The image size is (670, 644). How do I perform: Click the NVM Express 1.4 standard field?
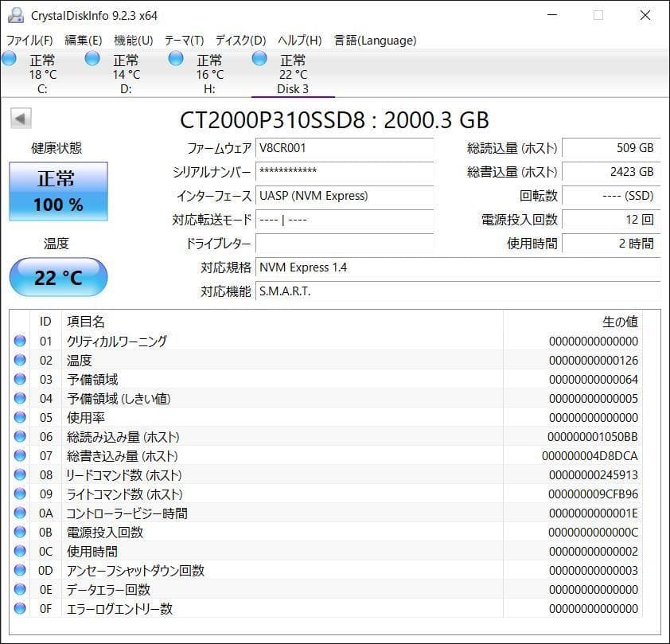click(x=458, y=267)
